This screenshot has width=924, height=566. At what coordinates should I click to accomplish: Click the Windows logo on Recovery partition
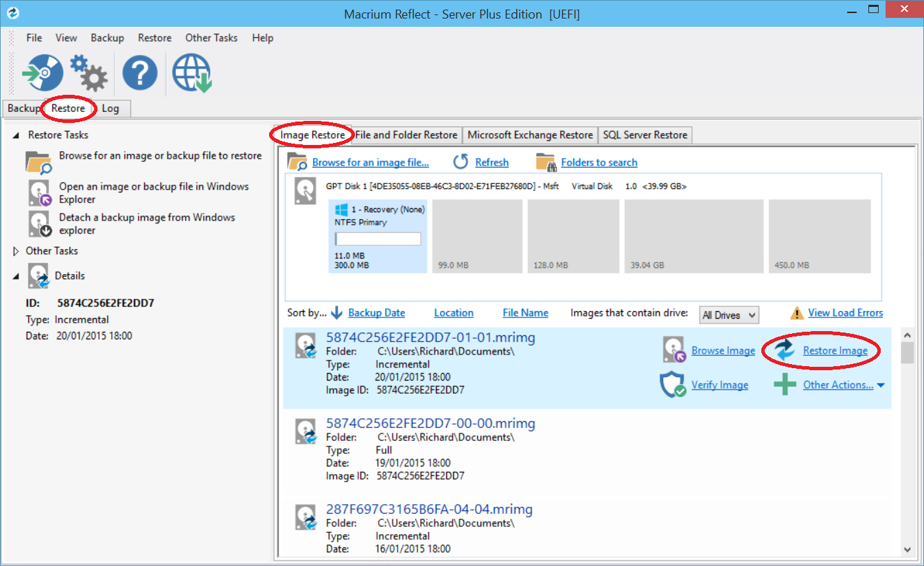point(341,210)
